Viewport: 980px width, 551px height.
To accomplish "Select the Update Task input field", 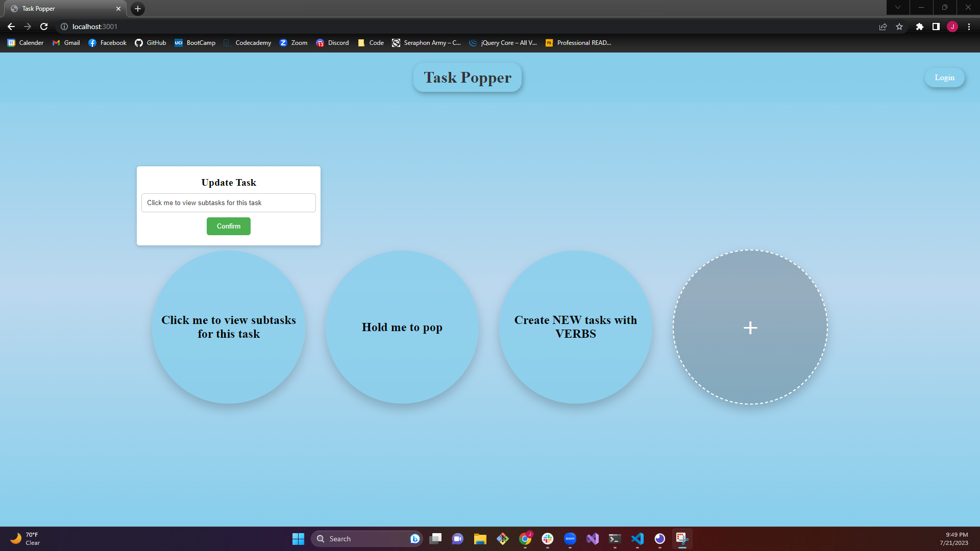I will click(x=228, y=203).
